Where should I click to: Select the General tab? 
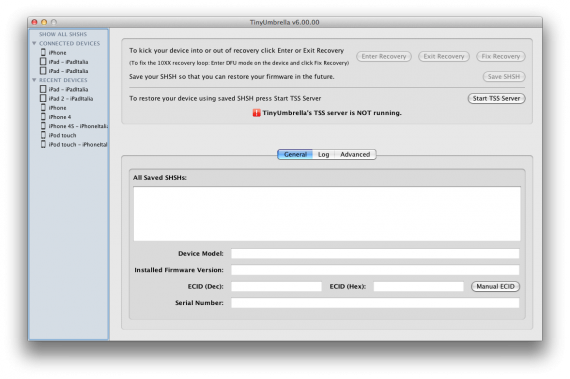click(x=295, y=154)
